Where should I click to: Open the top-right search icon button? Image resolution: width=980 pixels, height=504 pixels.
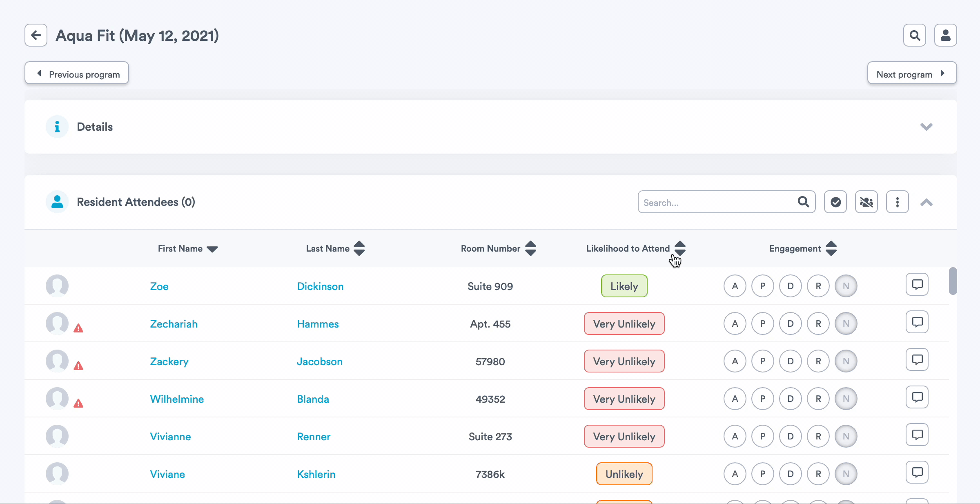(915, 35)
